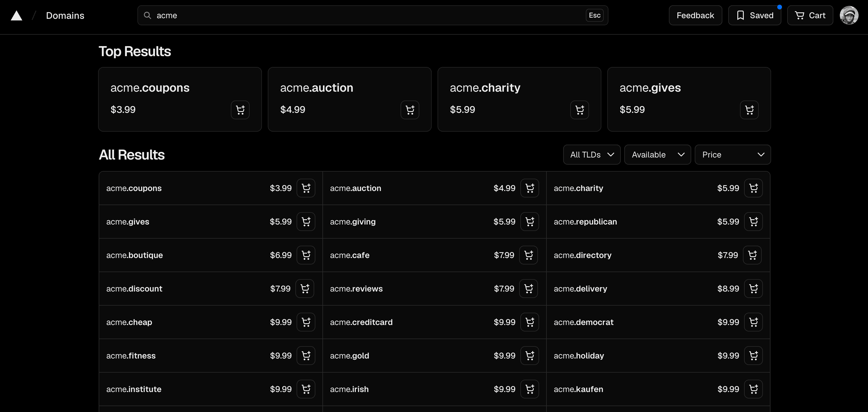Add acme.charity list row to cart

point(753,188)
